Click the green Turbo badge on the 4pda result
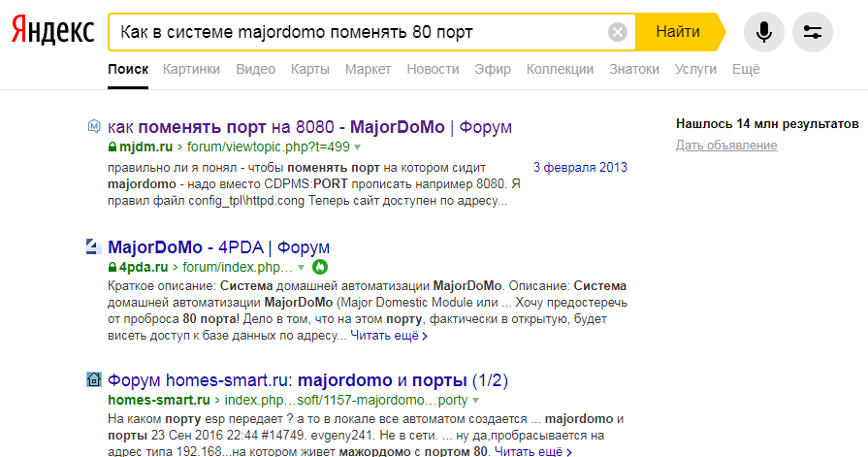The height and width of the screenshot is (457, 868). pos(320,267)
